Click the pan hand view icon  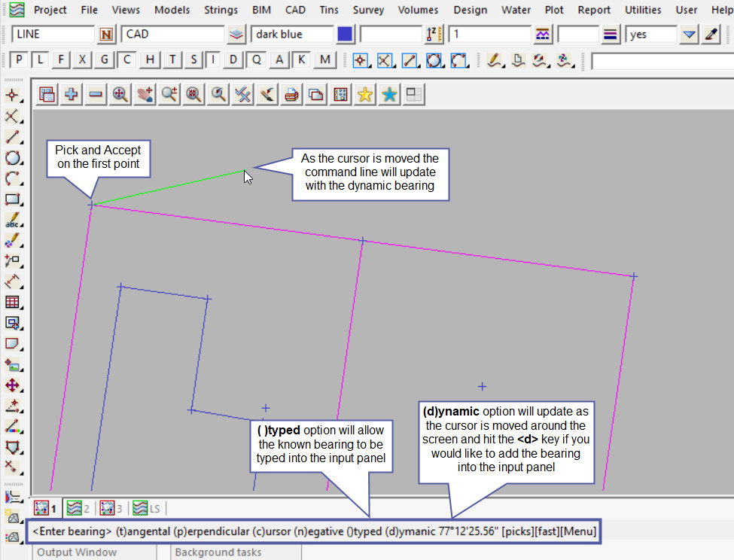click(145, 95)
